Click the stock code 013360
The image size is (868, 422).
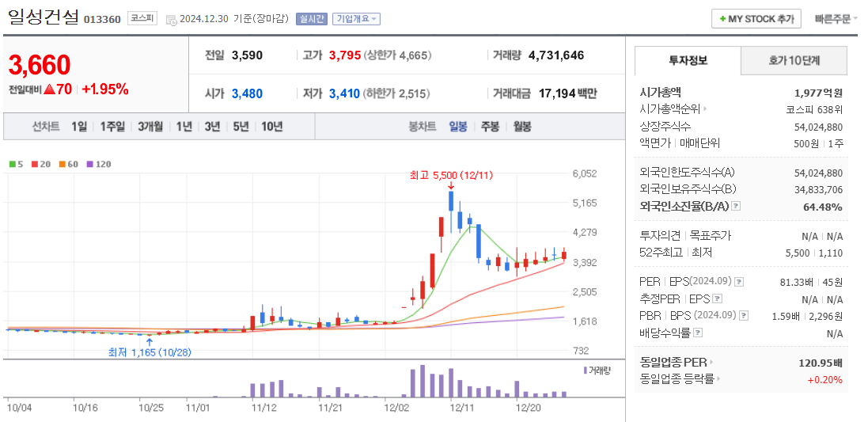click(102, 20)
